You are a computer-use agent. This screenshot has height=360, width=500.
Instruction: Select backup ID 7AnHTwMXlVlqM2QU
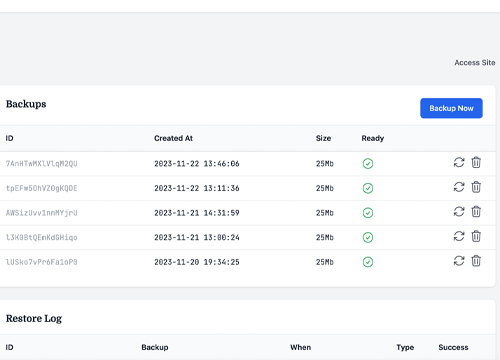(x=42, y=164)
